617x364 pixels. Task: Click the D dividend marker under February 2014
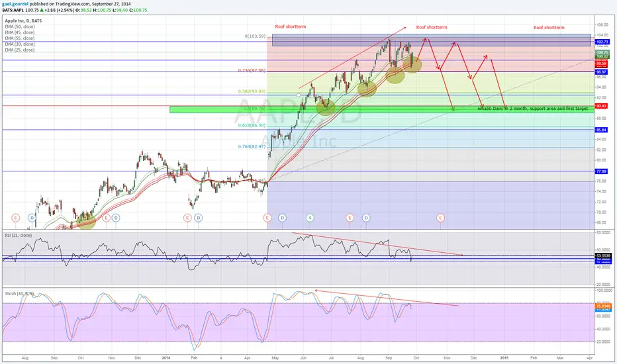199,218
